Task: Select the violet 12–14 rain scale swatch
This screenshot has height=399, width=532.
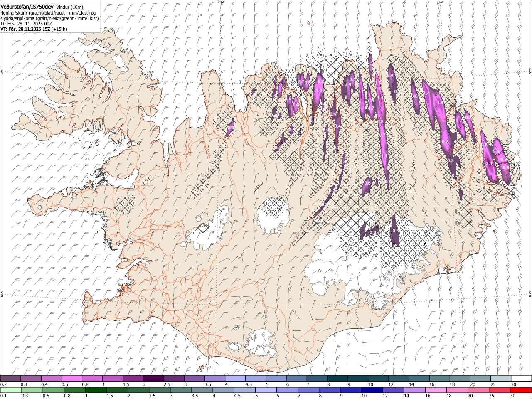Action: tap(393, 390)
